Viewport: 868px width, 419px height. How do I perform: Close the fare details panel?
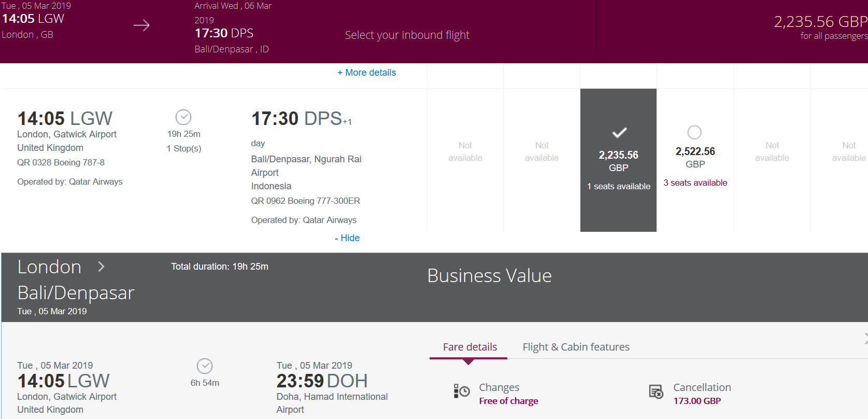coord(866,339)
